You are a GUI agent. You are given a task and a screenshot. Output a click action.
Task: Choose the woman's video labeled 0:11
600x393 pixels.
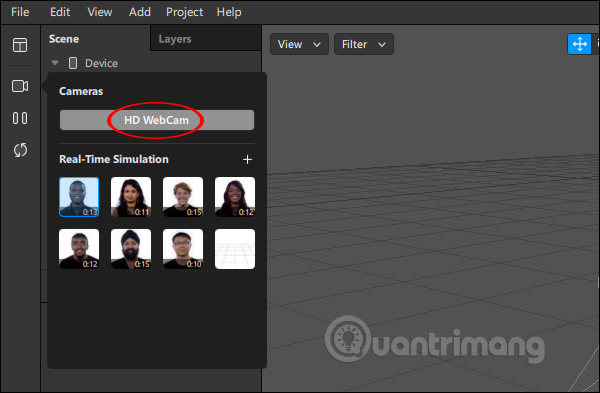[131, 197]
